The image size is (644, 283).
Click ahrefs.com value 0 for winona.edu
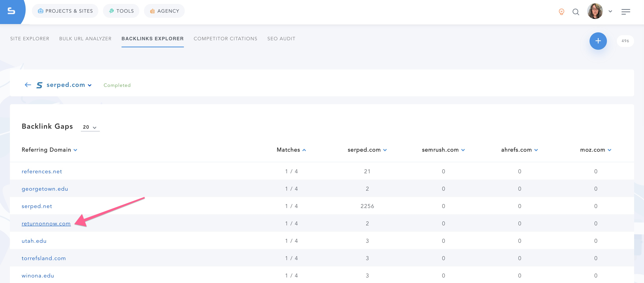click(x=520, y=276)
